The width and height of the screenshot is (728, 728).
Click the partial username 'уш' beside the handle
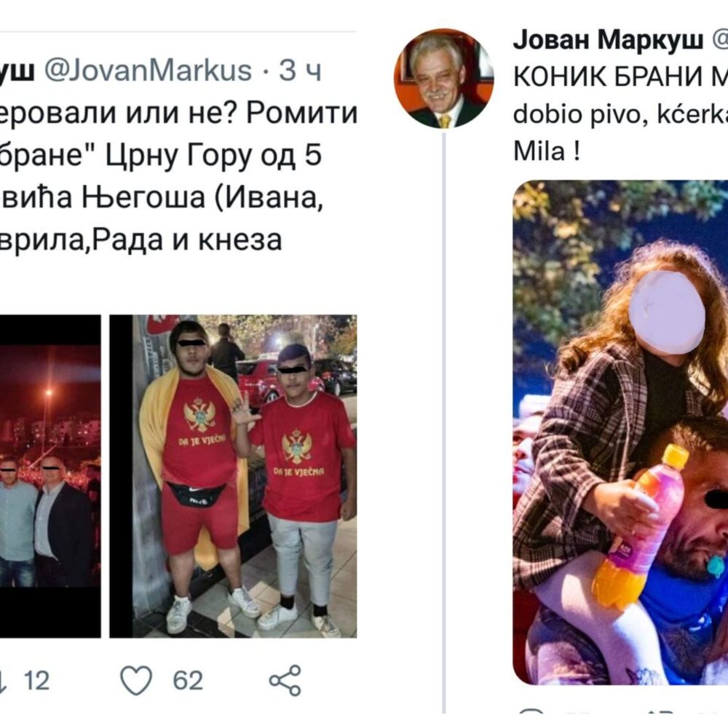click(17, 71)
